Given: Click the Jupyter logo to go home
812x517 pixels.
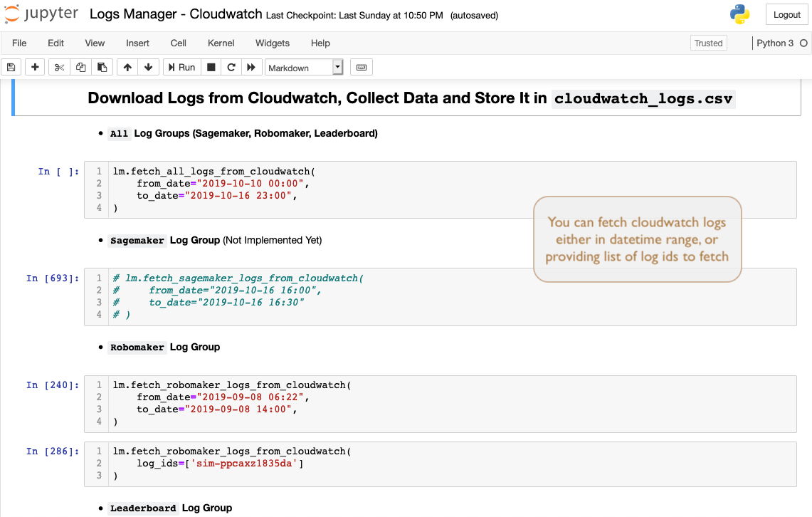Looking at the screenshot, I should click(41, 15).
